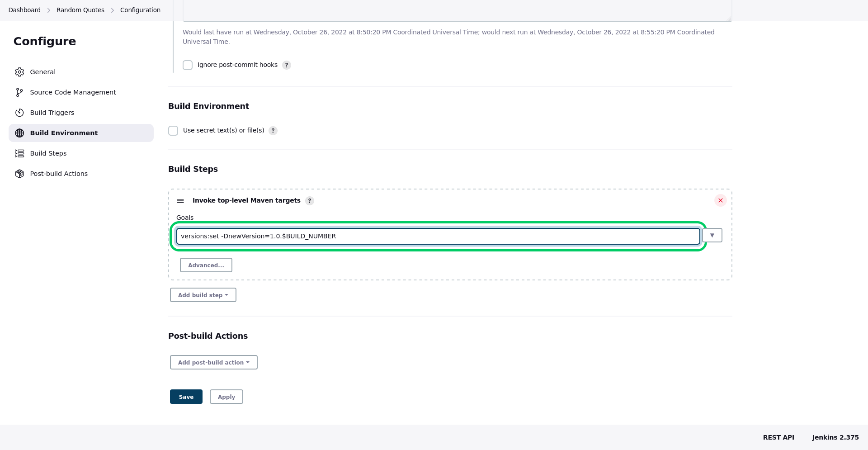Click the drag handle of the Maven build step
868x450 pixels.
[x=180, y=201]
